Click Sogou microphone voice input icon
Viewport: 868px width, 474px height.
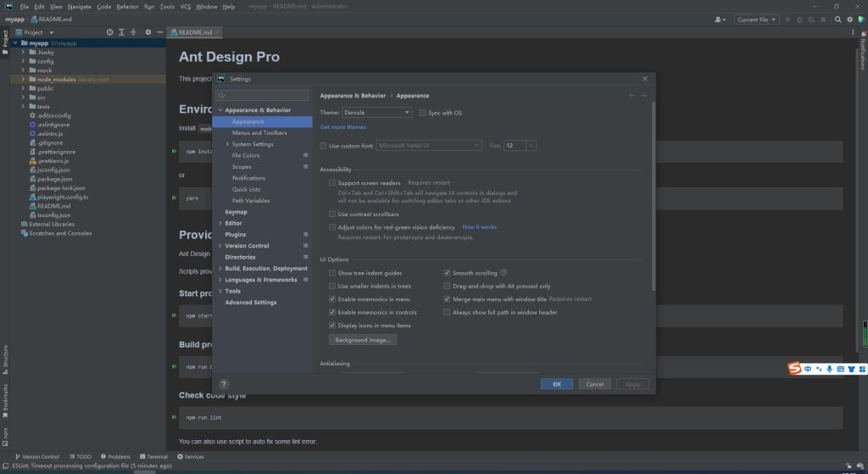pos(829,370)
